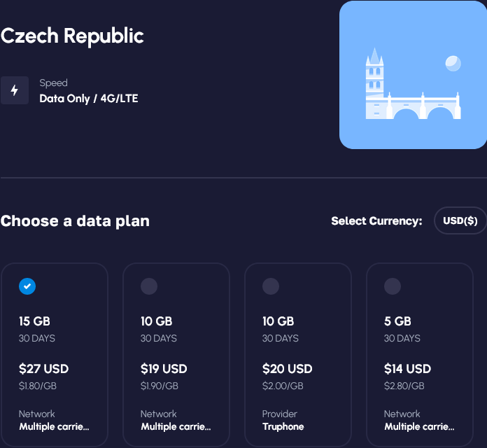Click the $27 USD price
Image resolution: width=487 pixels, height=448 pixels.
coord(43,369)
